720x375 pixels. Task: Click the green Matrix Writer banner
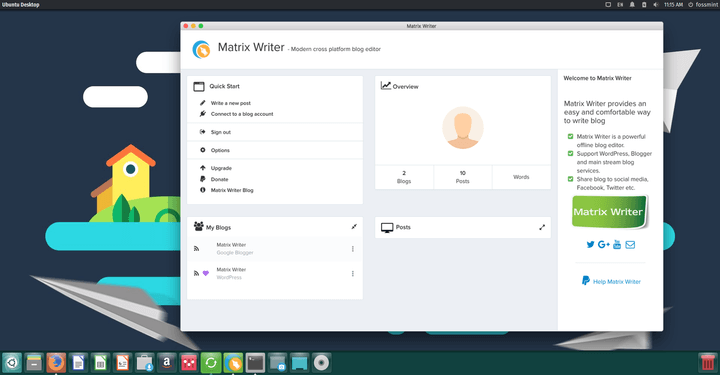click(610, 212)
